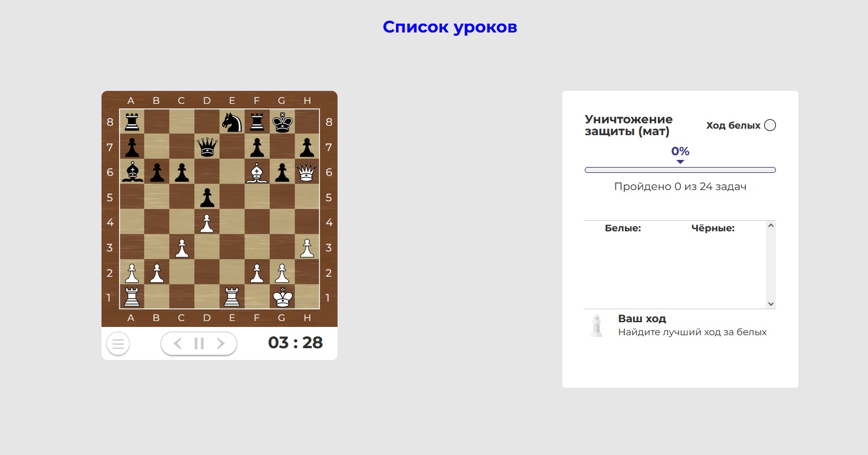Go to previous move arrow
The width and height of the screenshot is (868, 455).
point(178,343)
